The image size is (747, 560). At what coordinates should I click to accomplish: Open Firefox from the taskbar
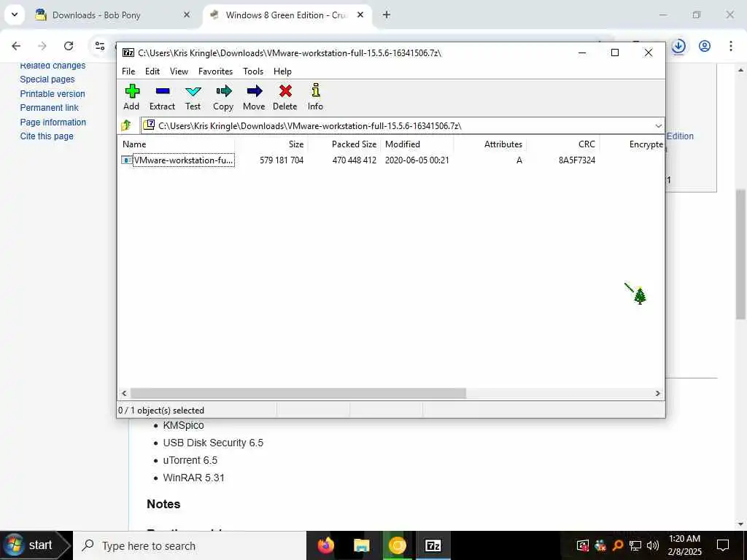pyautogui.click(x=326, y=545)
